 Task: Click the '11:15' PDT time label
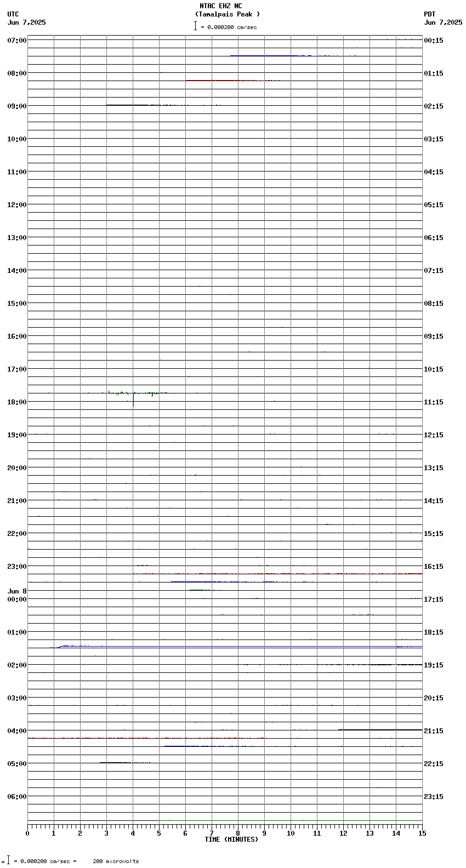[x=434, y=402]
